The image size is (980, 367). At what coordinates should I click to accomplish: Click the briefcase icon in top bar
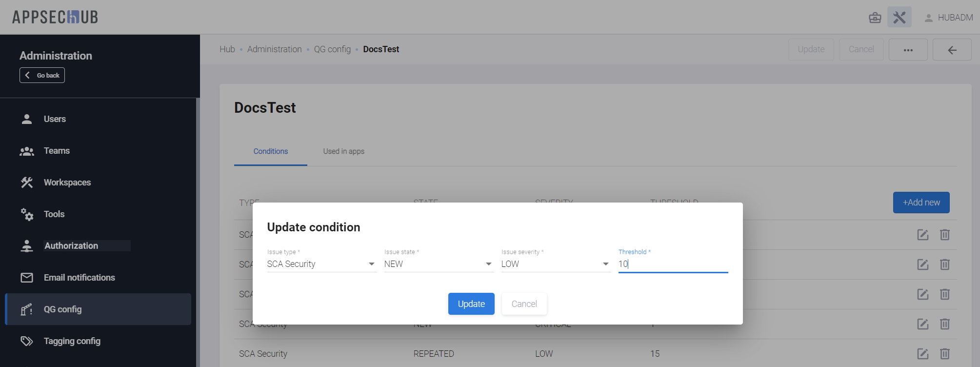875,18
